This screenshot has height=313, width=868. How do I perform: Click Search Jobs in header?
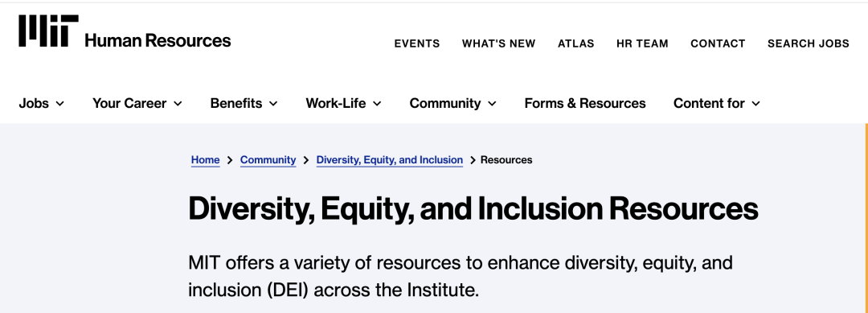(809, 43)
